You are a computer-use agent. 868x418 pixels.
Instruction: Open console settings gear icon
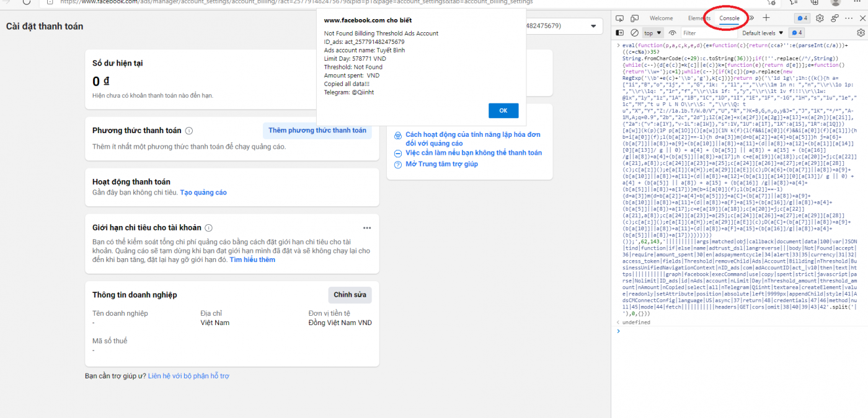tap(861, 33)
